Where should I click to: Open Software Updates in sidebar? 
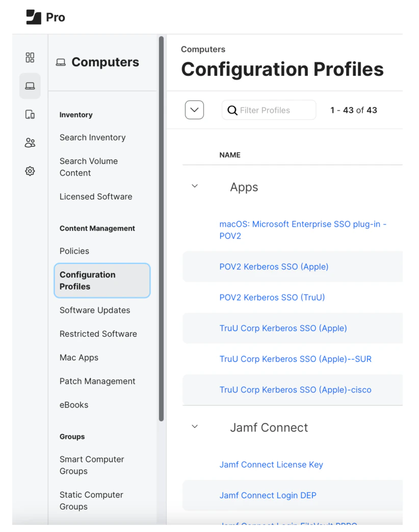(x=95, y=310)
